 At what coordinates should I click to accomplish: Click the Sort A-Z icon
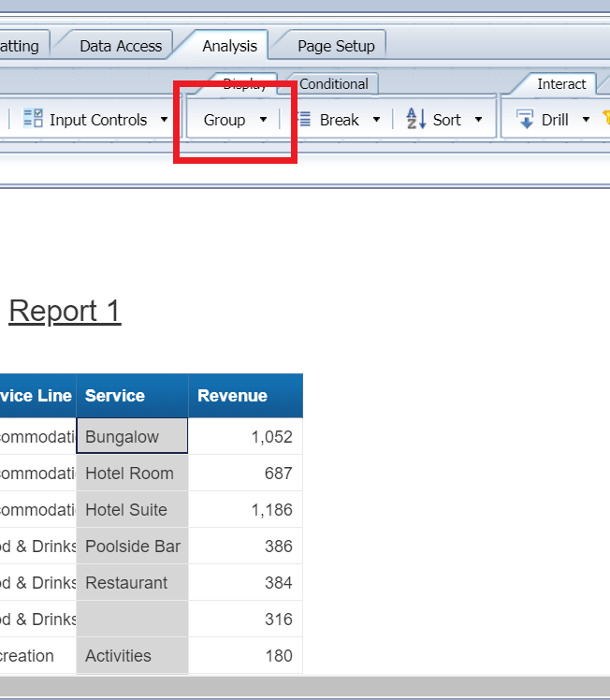pos(415,119)
